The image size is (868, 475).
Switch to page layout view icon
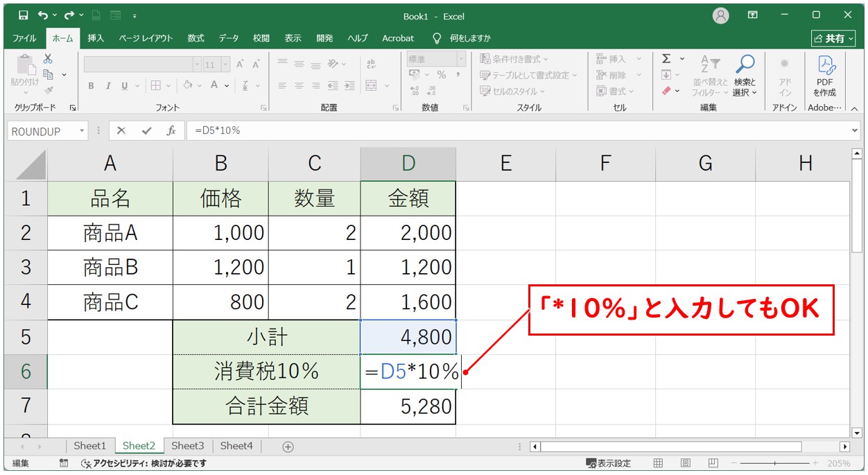tap(685, 463)
